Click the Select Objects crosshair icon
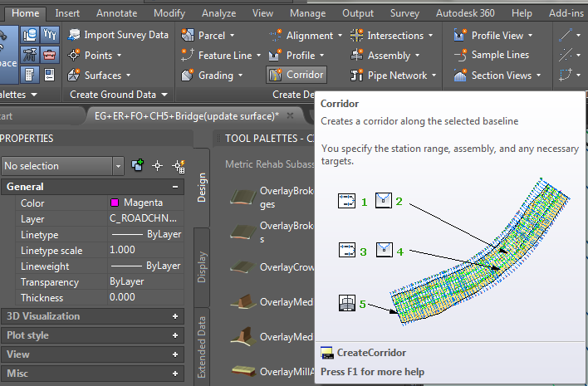 158,166
